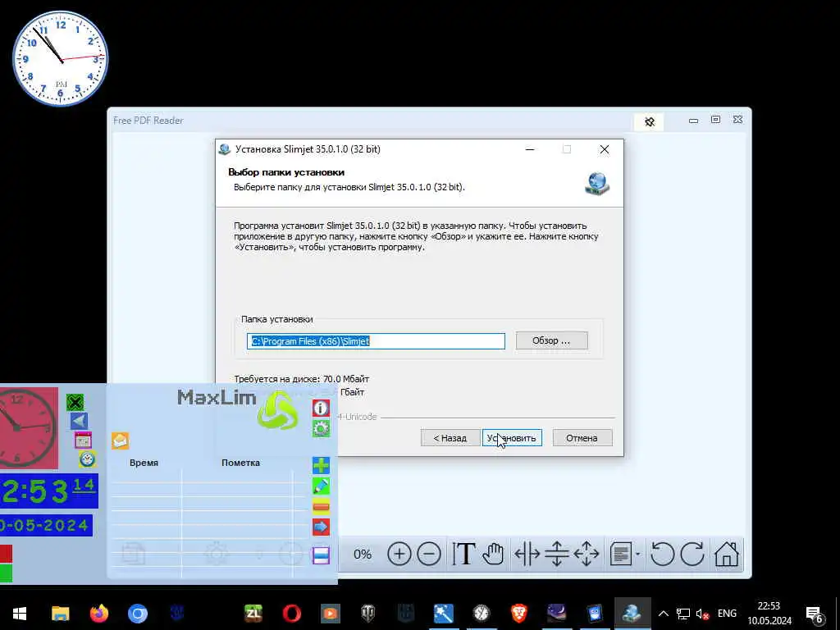Click the muted volume tray icon

[x=702, y=614]
